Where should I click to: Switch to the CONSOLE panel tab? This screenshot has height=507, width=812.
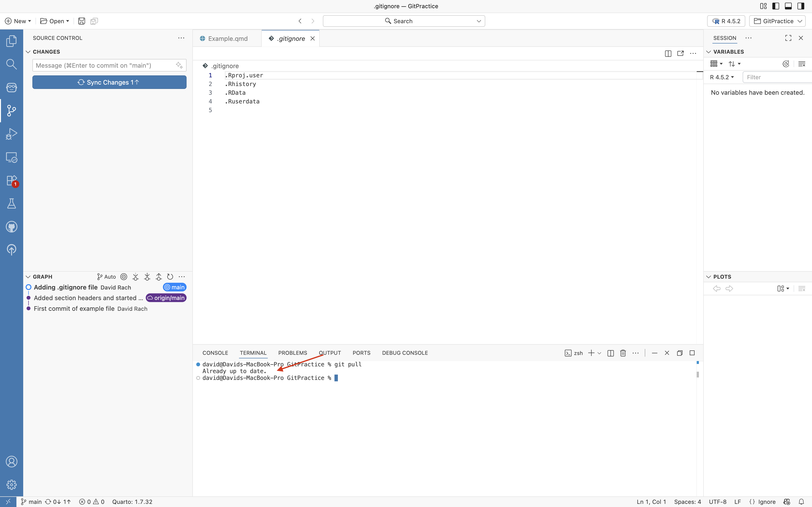tap(215, 353)
